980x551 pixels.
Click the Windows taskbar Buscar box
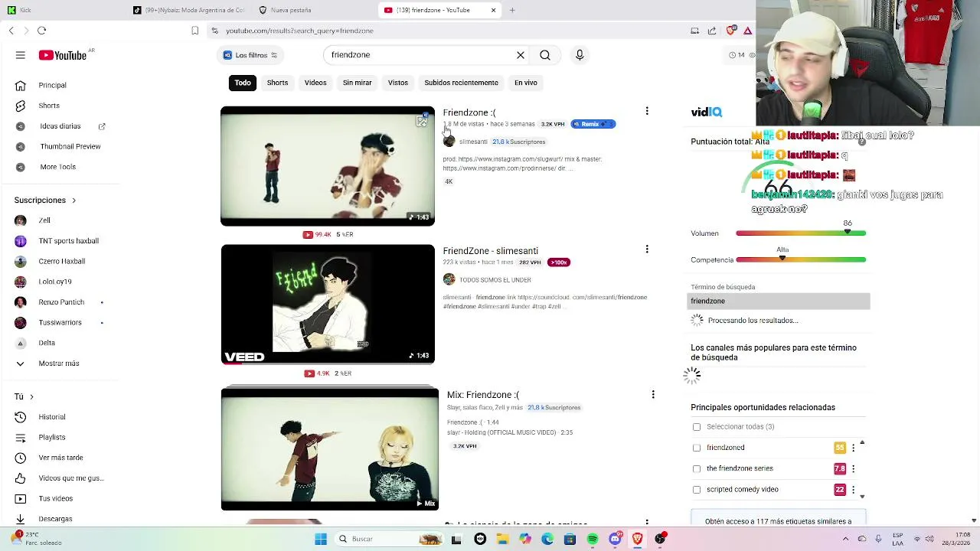tap(389, 539)
